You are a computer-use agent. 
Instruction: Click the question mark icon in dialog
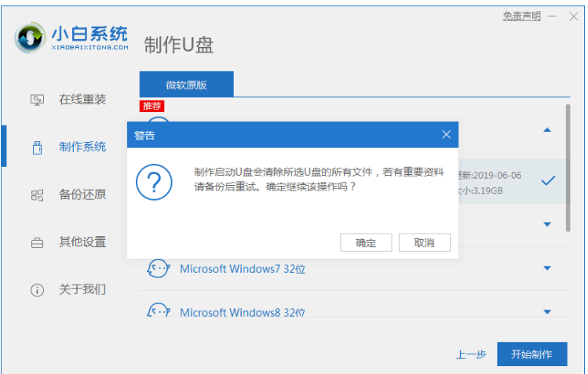pyautogui.click(x=154, y=183)
